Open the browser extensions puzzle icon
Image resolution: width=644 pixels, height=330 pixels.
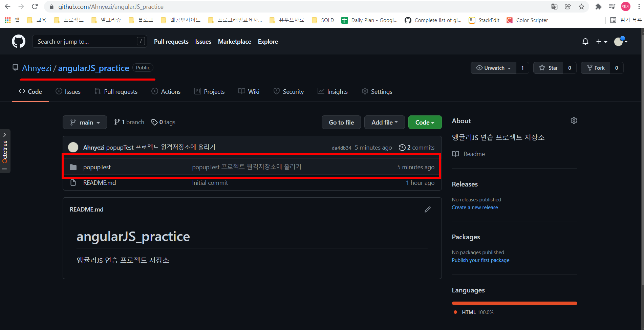(598, 6)
